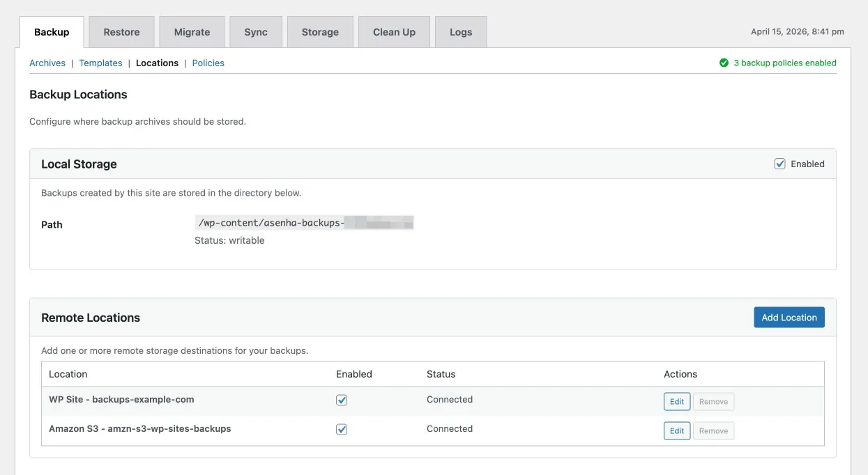Uncheck Enabled for the Amazon S3 location
The width and height of the screenshot is (868, 475).
click(342, 429)
